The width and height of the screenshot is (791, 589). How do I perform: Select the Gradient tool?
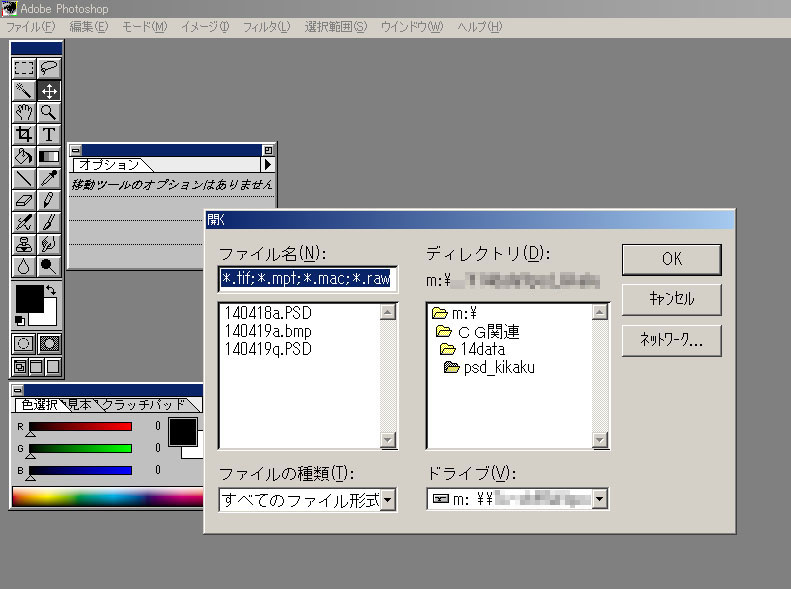(49, 156)
